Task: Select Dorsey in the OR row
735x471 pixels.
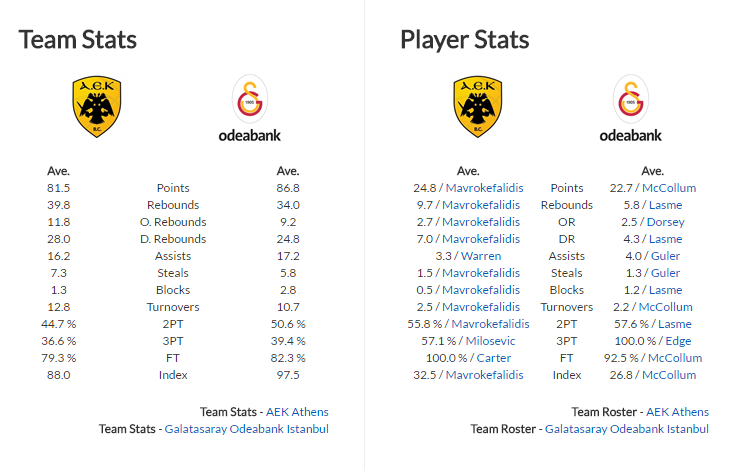Action: tap(665, 222)
